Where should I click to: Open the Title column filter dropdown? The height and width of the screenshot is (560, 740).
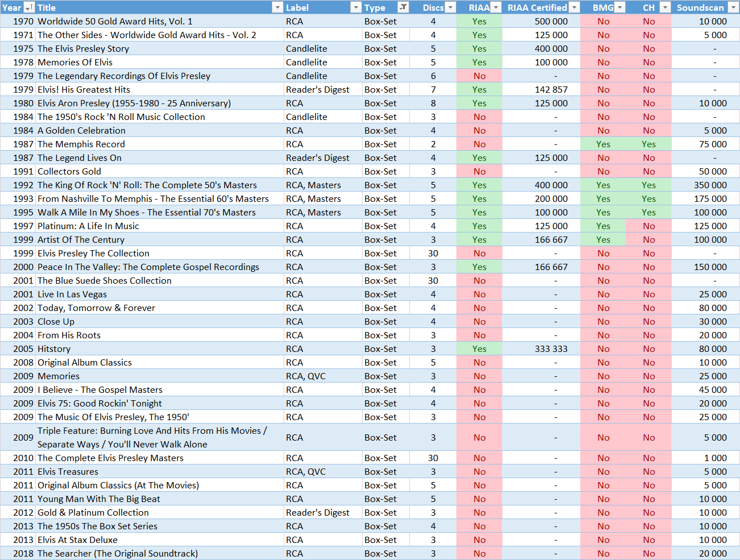277,7
